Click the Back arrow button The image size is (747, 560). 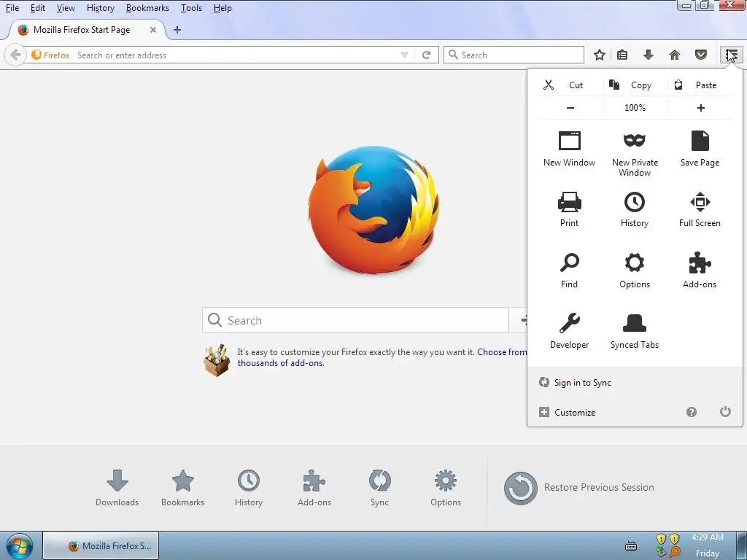[x=15, y=55]
